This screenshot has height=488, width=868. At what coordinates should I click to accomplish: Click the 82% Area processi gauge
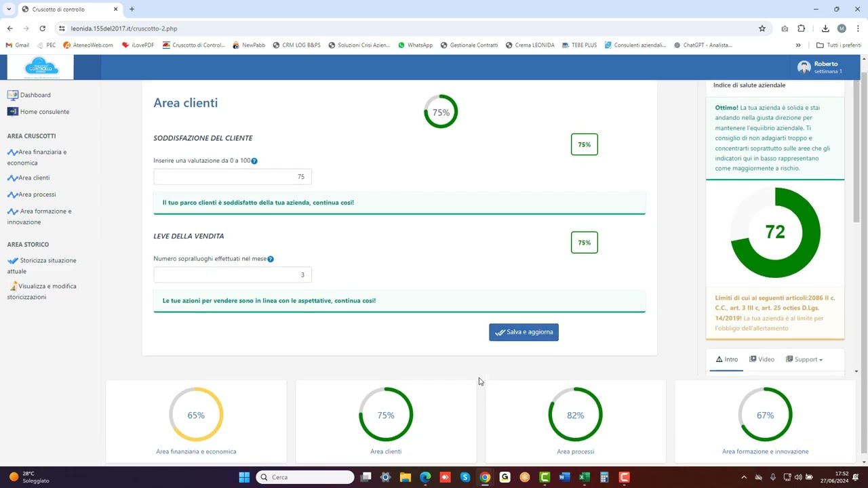pos(575,415)
